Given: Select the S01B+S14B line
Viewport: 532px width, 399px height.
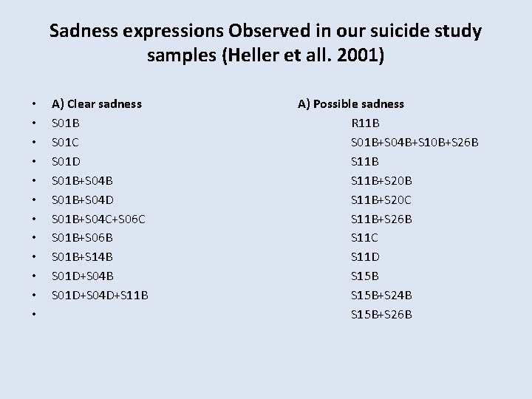Looking at the screenshot, I should point(82,257).
